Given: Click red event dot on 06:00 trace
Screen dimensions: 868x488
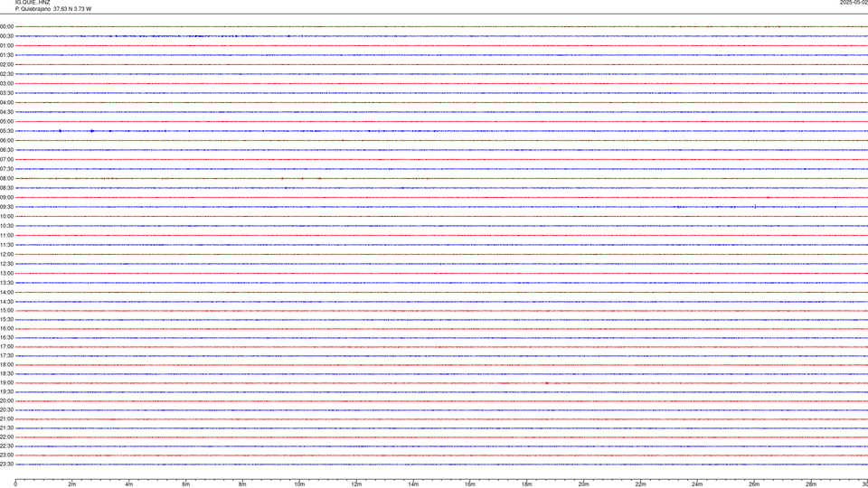Looking at the screenshot, I should click(x=343, y=141).
